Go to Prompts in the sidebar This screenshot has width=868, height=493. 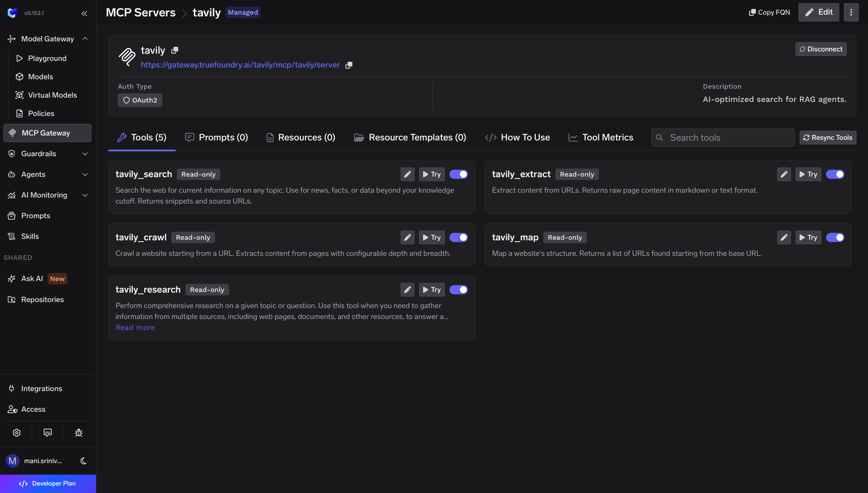36,216
